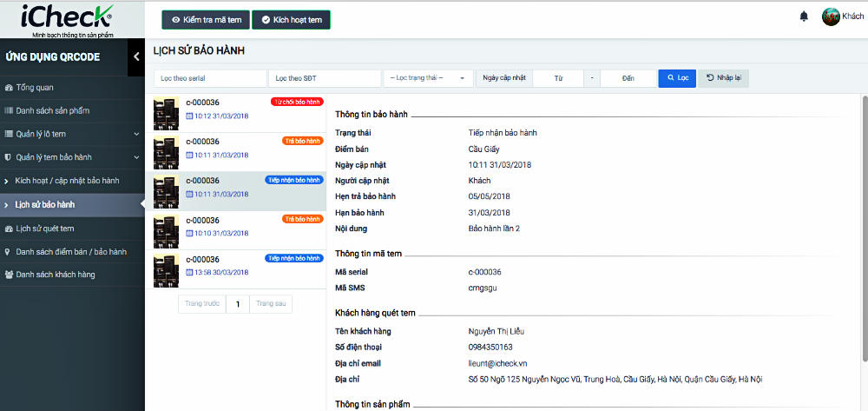Screen dimensions: 868x411
Task: Click the Quản lý lô tem list icon
Action: tap(9, 134)
